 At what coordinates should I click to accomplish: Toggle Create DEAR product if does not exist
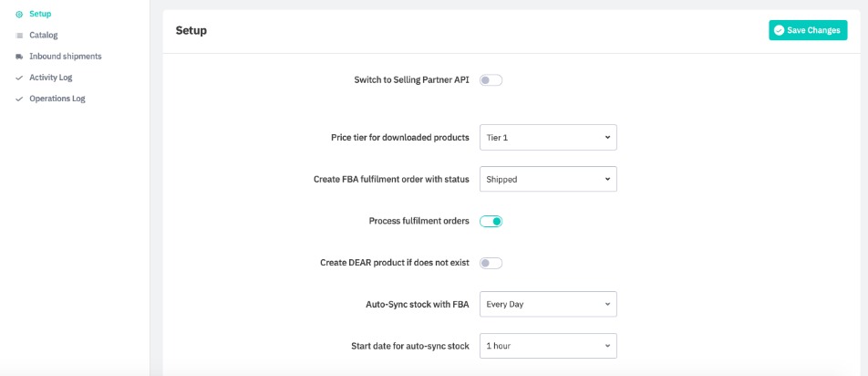click(x=491, y=263)
